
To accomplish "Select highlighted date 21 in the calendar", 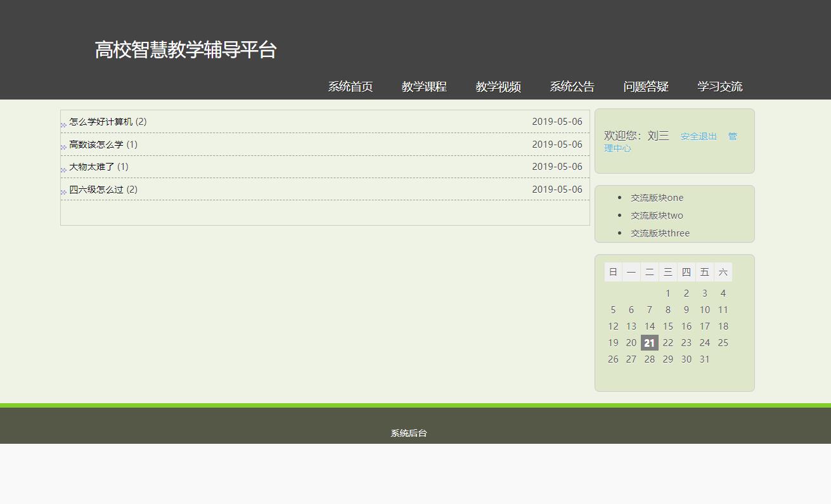I will click(x=649, y=342).
